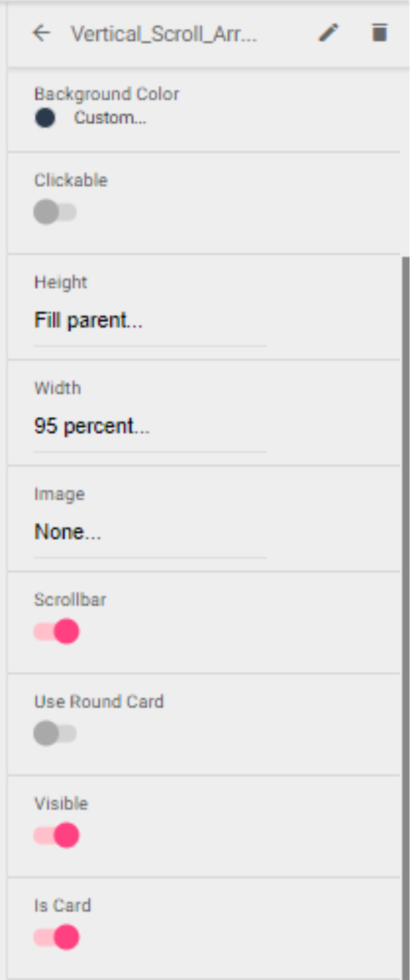Screen dimensions: 410x980
Task: Enable the Use Round Card toggle
Action: point(55,733)
